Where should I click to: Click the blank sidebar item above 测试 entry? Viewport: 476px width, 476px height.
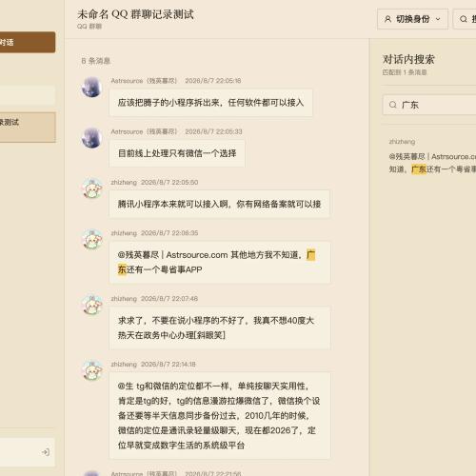point(28,95)
